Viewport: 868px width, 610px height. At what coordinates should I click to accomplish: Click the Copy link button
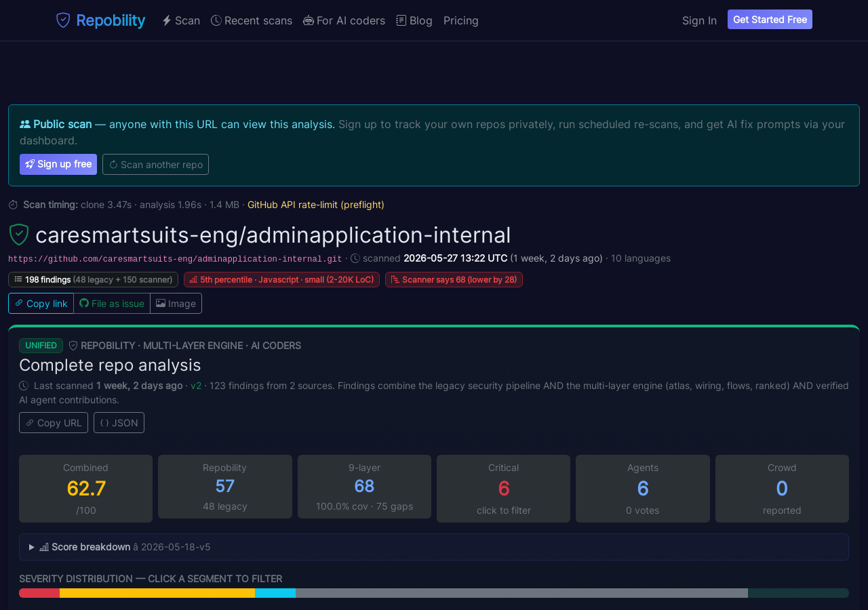point(41,304)
